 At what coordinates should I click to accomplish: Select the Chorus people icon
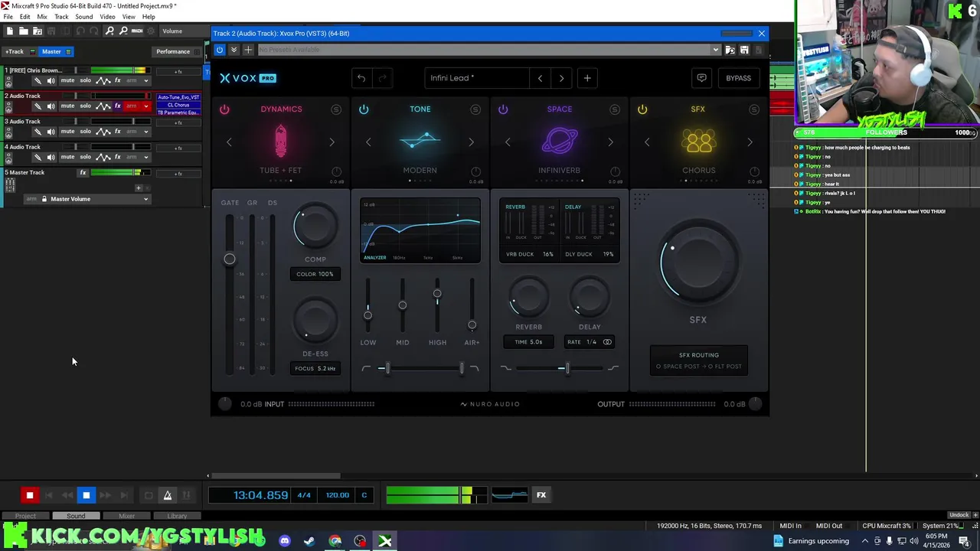point(698,142)
